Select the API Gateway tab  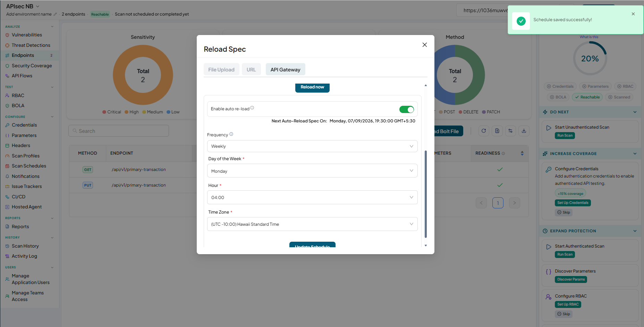point(285,70)
